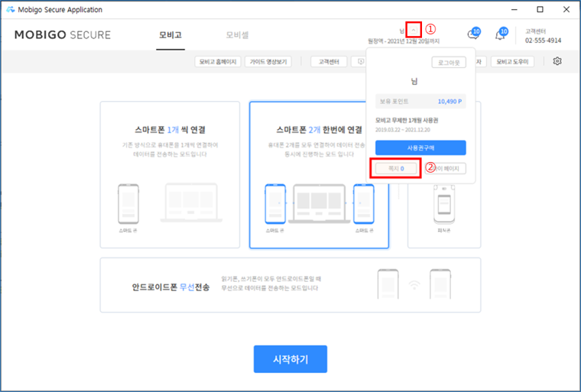The image size is (581, 392).
Task: Click 시작하기 start button
Action: click(x=290, y=359)
